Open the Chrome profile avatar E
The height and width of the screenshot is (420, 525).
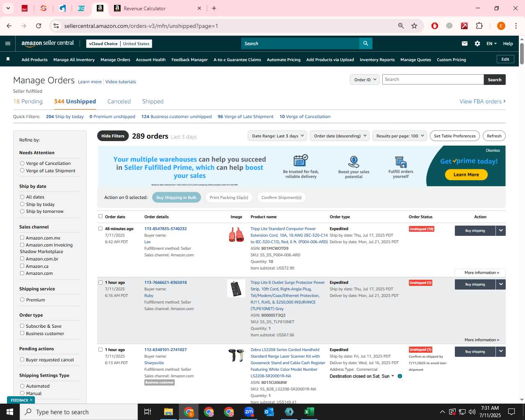501,26
